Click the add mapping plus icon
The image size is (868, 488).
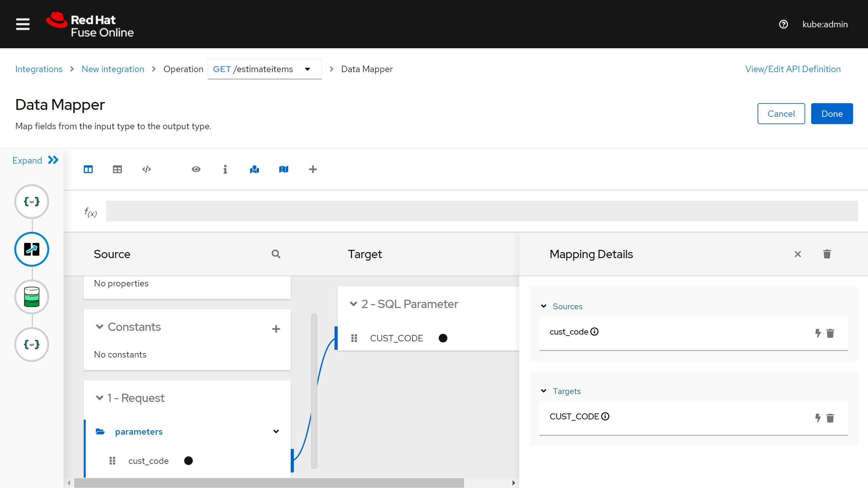click(x=312, y=170)
